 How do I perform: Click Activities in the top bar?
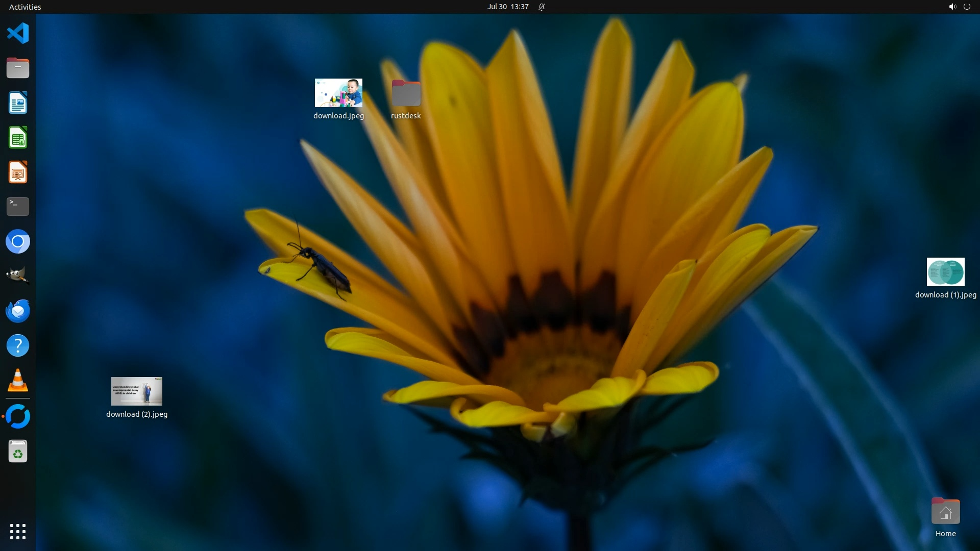pos(25,7)
